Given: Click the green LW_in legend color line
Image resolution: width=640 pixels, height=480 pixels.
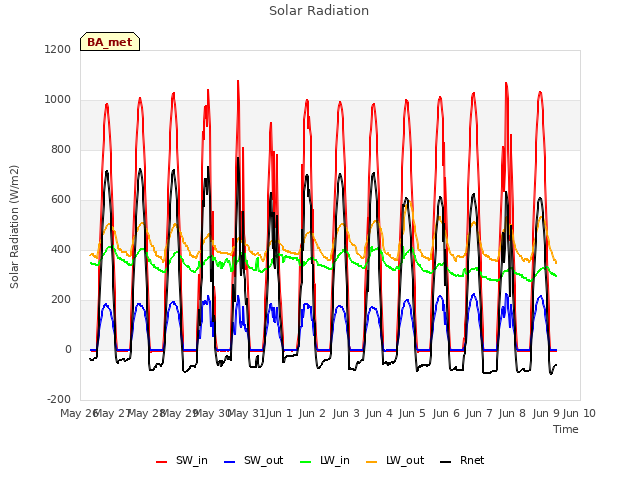Looking at the screenshot, I should coord(306,462).
